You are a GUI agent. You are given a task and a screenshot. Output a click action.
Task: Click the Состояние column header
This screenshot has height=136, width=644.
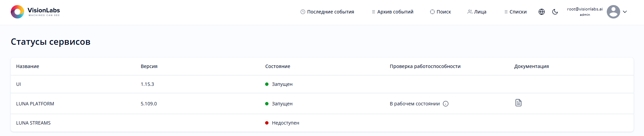point(278,66)
